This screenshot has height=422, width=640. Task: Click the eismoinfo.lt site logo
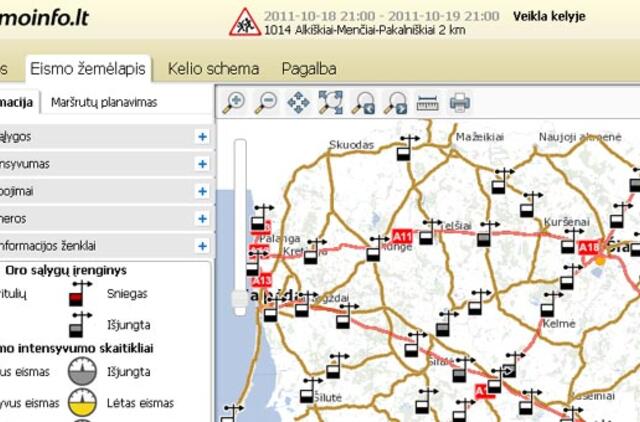pos(44,18)
